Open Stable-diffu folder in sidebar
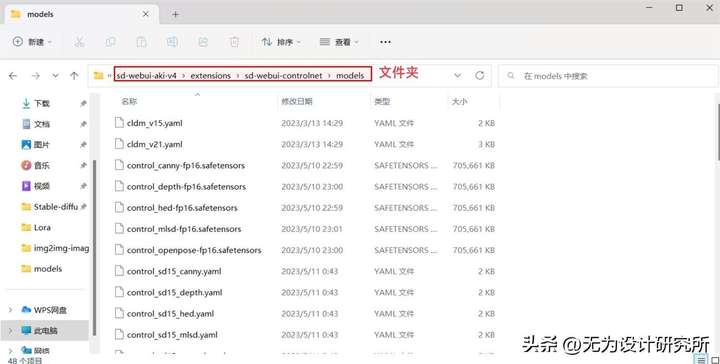Image resolution: width=720 pixels, height=364 pixels. pos(55,207)
